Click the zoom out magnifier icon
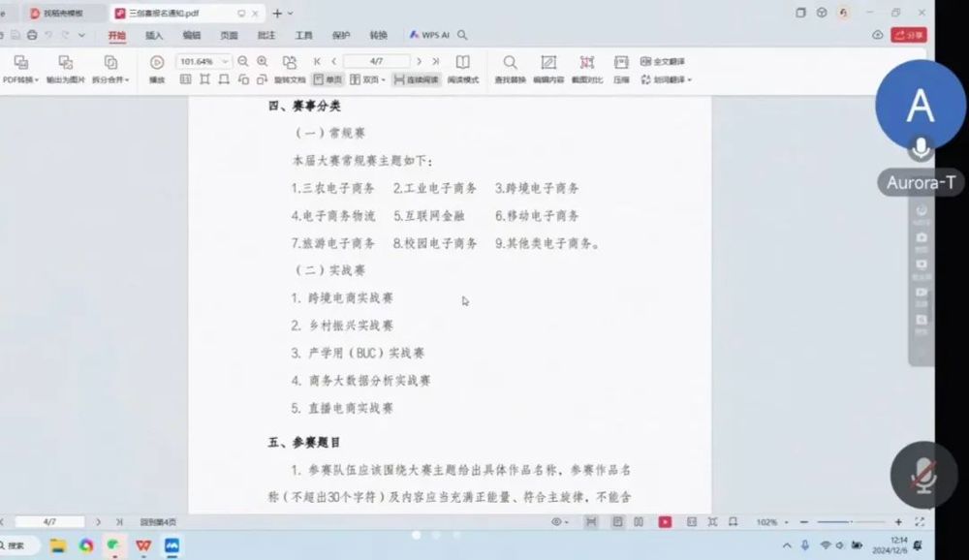The image size is (969, 560). click(x=243, y=61)
